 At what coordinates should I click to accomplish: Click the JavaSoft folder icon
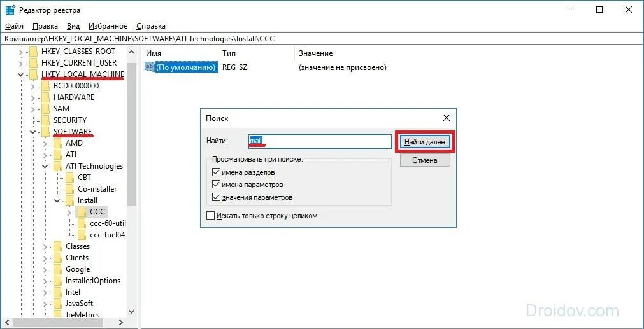click(x=58, y=304)
